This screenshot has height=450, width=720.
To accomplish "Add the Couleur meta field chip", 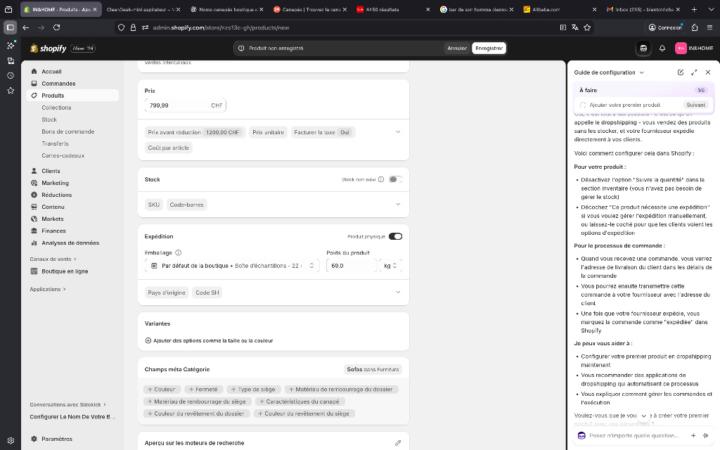I will point(161,389).
